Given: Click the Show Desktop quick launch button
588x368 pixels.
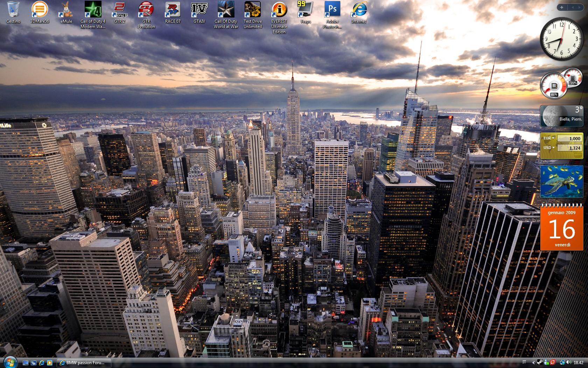Looking at the screenshot, I should (x=26, y=363).
